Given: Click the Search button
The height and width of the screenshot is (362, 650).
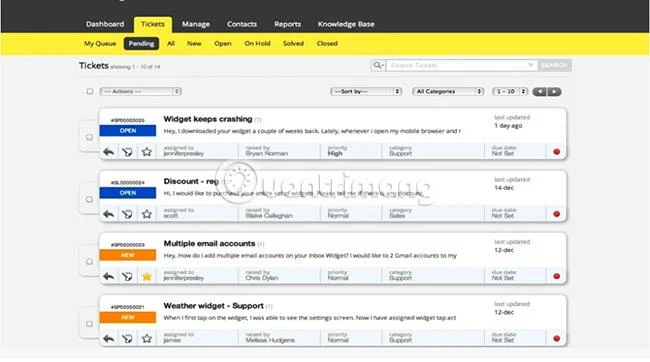Looking at the screenshot, I should click(x=555, y=65).
